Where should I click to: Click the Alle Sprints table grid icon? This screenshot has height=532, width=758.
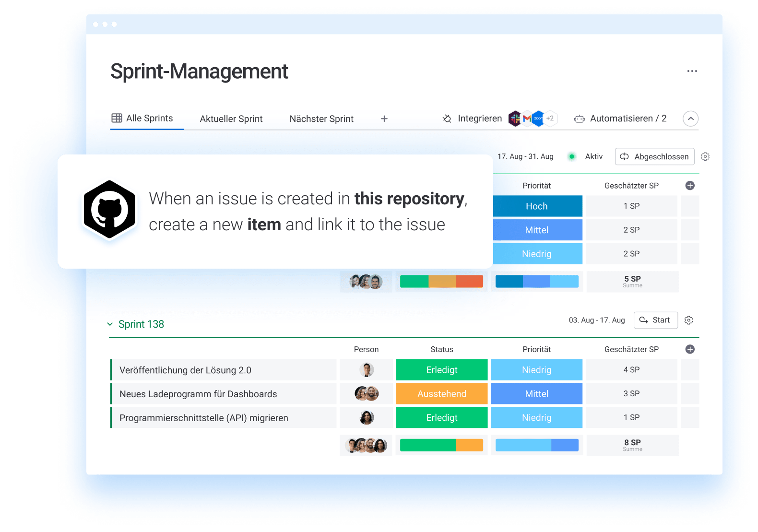117,118
